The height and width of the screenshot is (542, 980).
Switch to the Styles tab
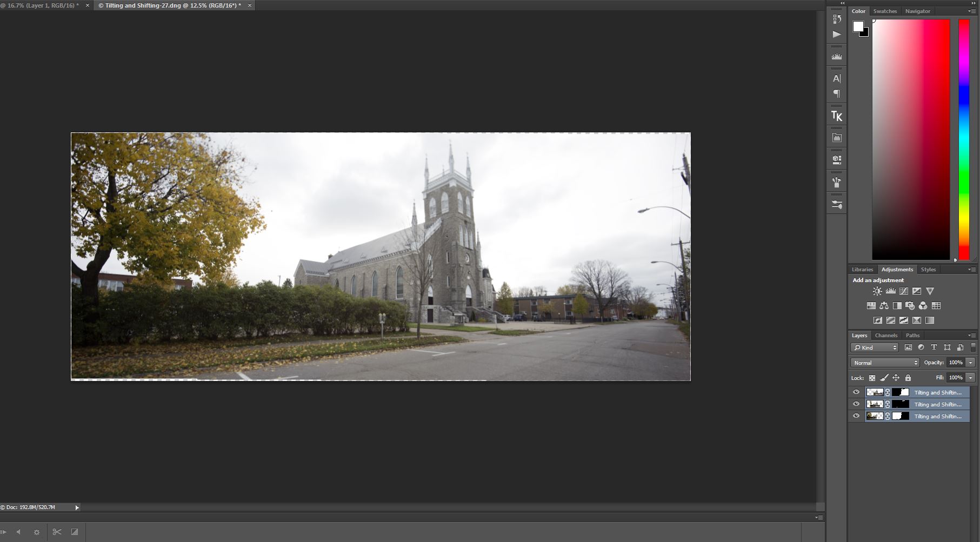pos(928,269)
